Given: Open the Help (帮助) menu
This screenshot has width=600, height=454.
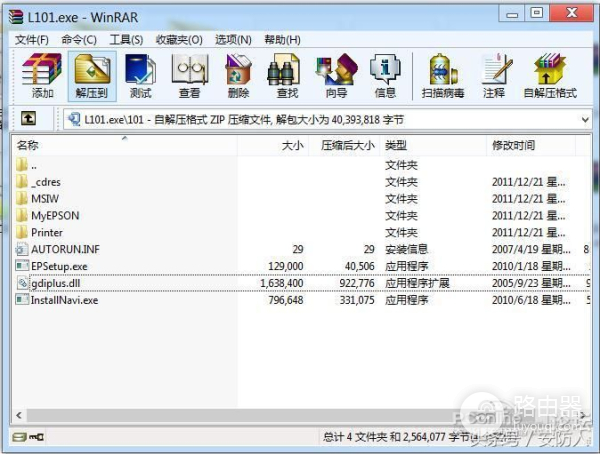Looking at the screenshot, I should pos(282,39).
